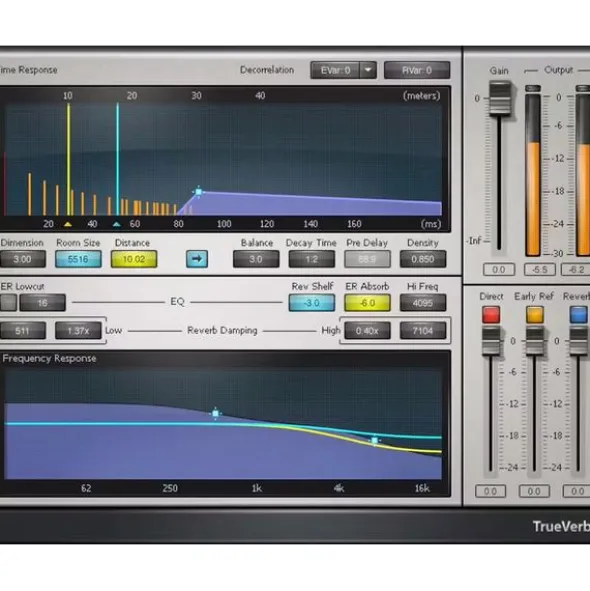Click the Early Ref fader handle
The image size is (590, 591).
pyautogui.click(x=535, y=341)
